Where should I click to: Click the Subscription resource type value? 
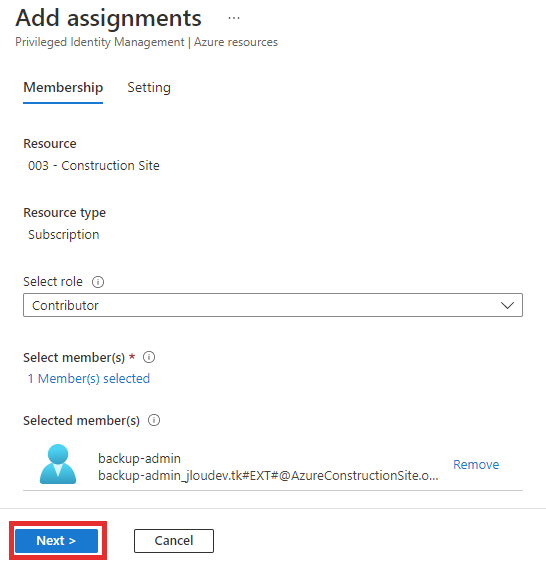[63, 234]
